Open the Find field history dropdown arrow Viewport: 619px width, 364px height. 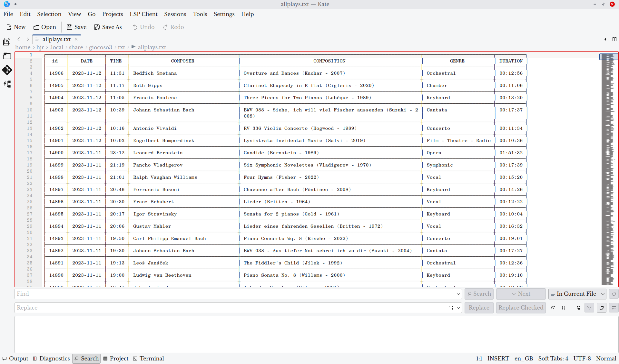tap(458, 294)
